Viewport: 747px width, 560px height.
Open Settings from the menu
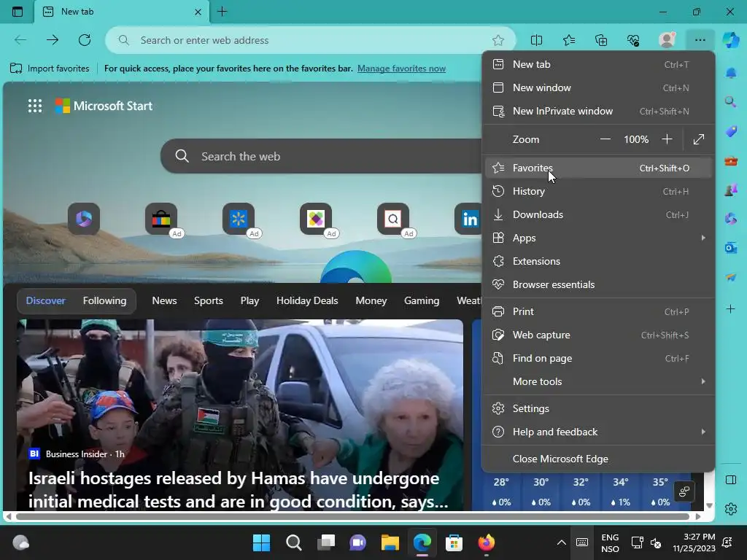coord(598,408)
